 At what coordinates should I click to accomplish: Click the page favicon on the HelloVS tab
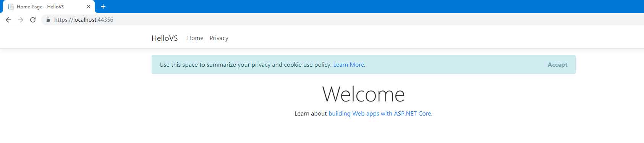tap(11, 6)
